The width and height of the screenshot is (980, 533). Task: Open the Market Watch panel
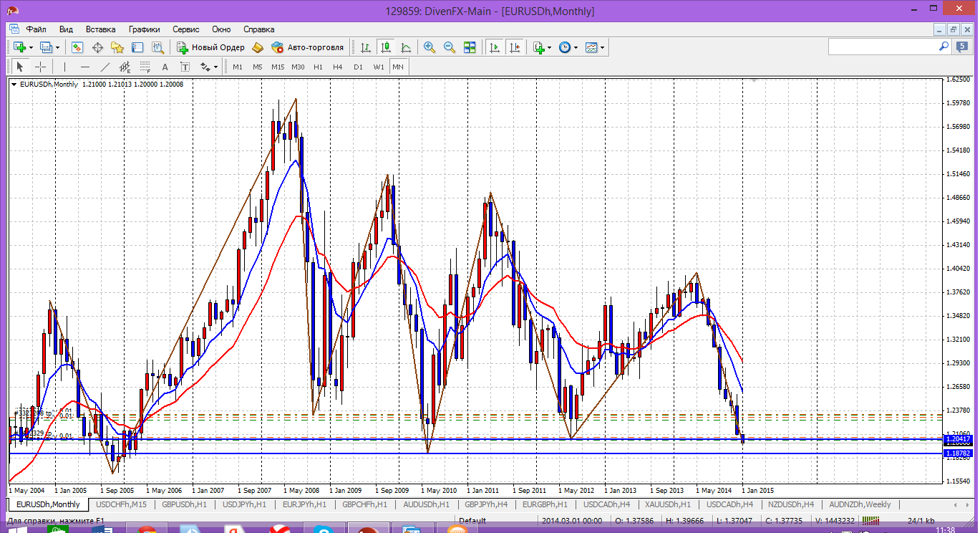pos(77,47)
